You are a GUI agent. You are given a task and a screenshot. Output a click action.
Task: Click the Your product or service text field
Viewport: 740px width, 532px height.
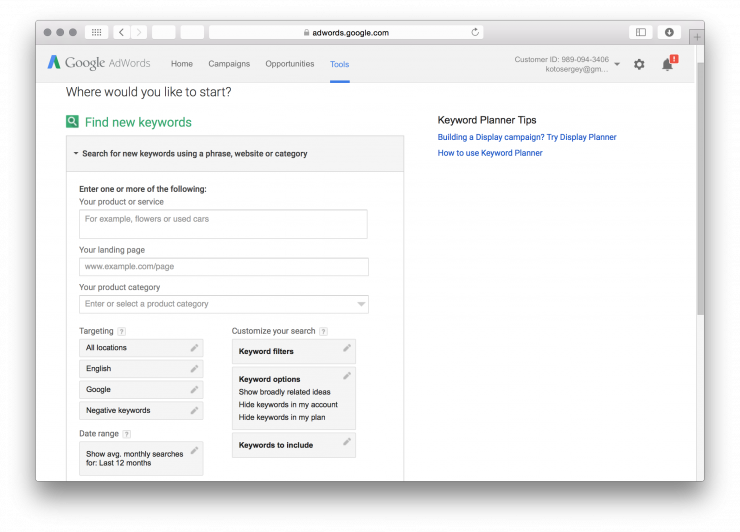coord(223,224)
